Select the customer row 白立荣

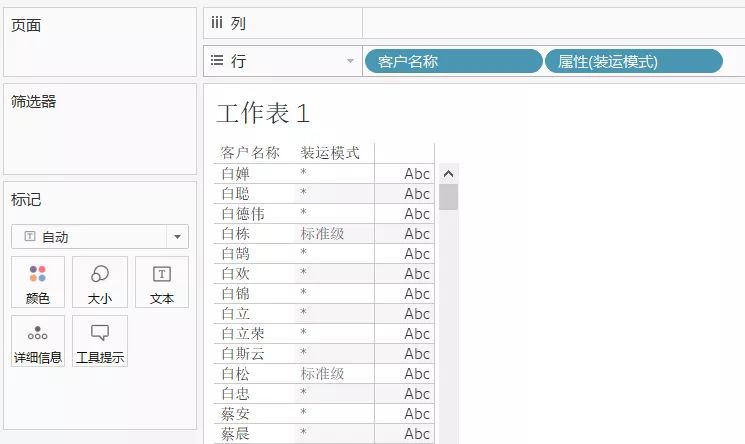pos(243,334)
